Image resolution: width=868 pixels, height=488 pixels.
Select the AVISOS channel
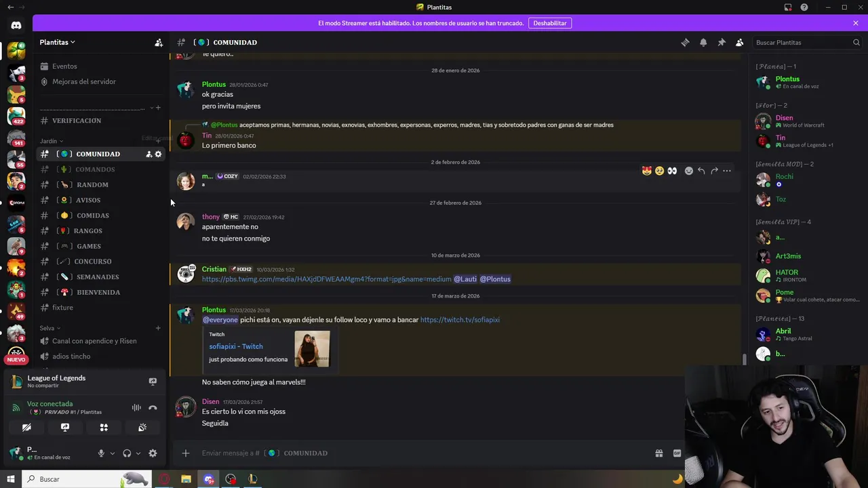click(88, 200)
